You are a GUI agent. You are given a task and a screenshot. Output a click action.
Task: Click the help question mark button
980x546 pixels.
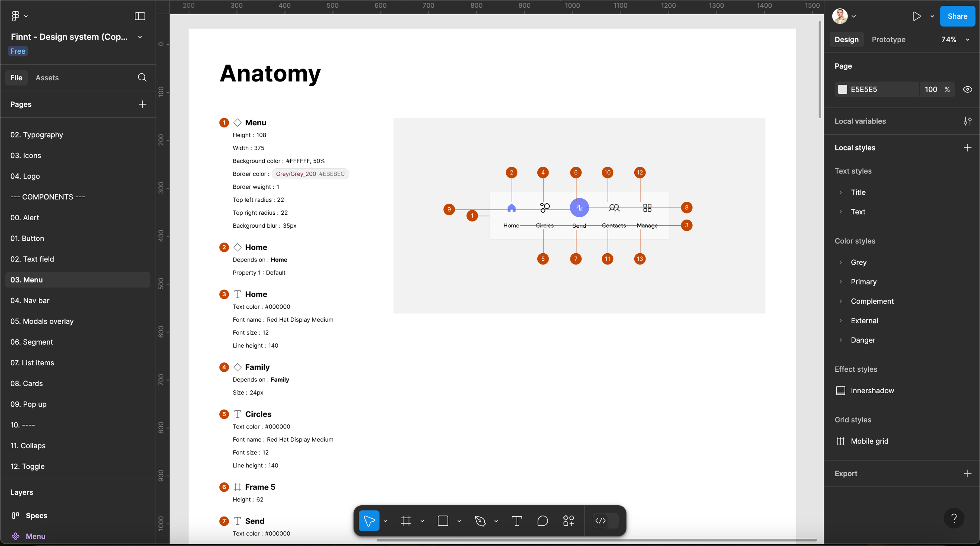tap(953, 518)
